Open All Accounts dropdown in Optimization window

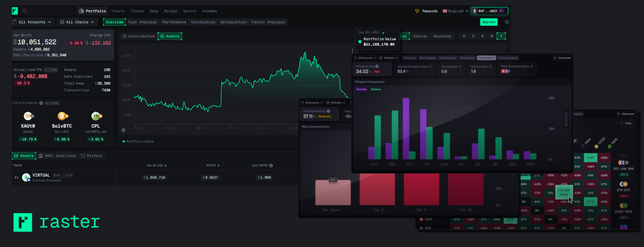point(364,57)
